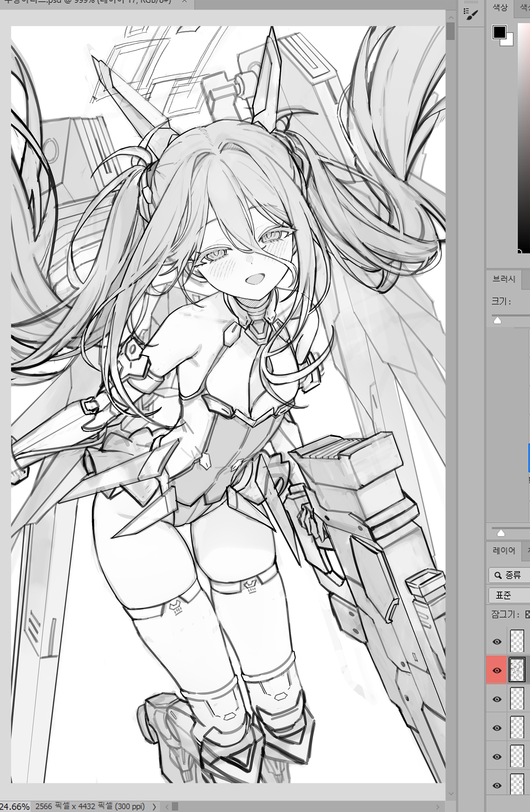The width and height of the screenshot is (530, 812).
Task: Expand the status bar info arrow
Action: pyautogui.click(x=154, y=806)
